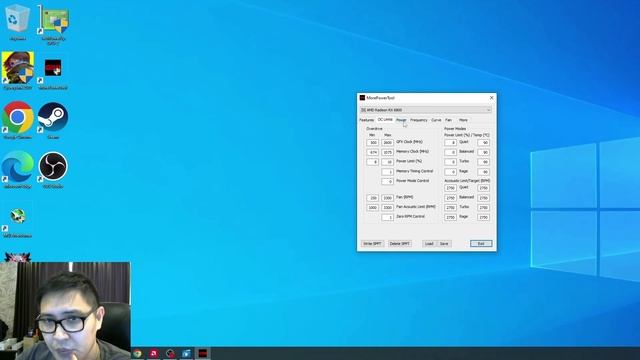Click the red-and-black circular taskbar icon
Screen dimensions: 640x360
click(x=170, y=353)
